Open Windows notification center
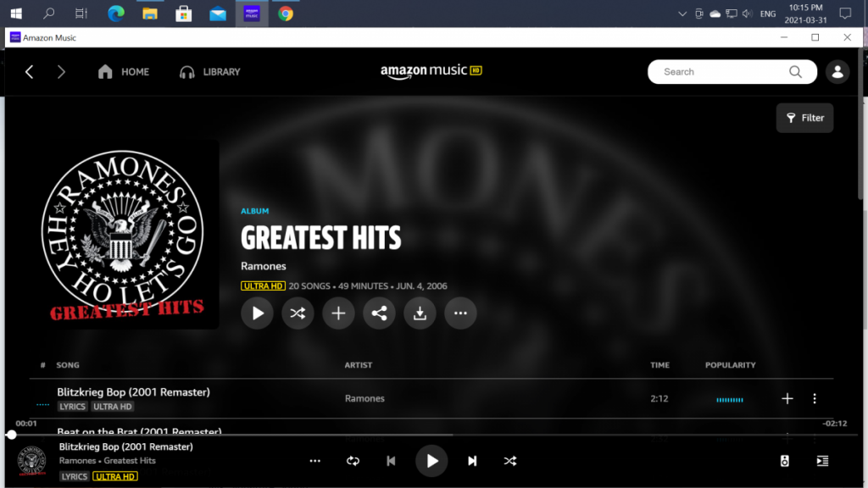Viewport: 868px width, 488px height. click(x=845, y=14)
